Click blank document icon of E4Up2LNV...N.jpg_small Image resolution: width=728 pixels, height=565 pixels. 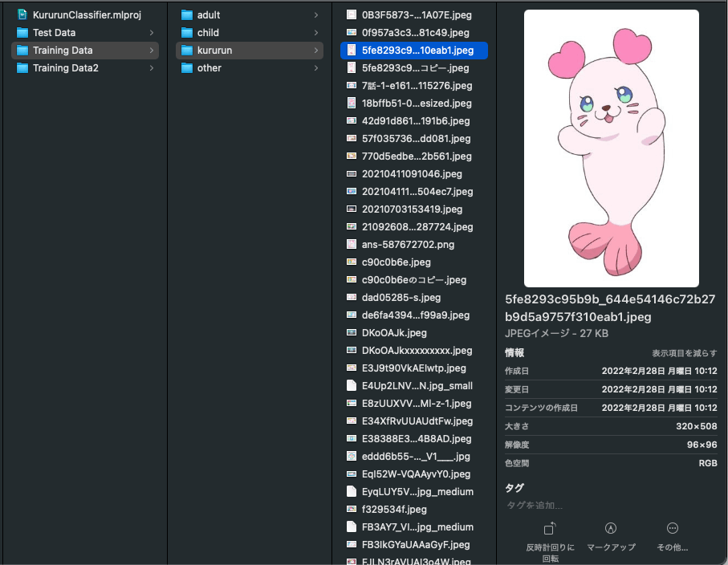click(352, 385)
